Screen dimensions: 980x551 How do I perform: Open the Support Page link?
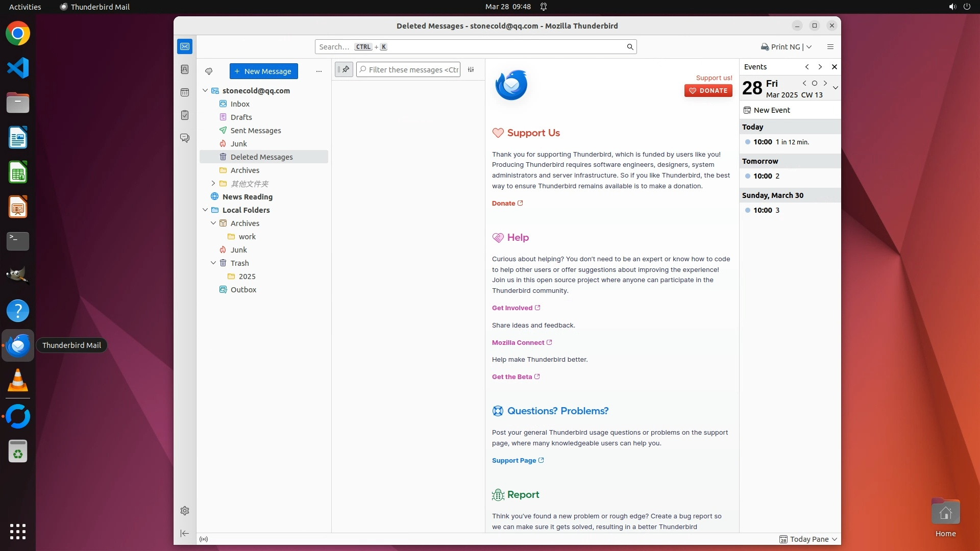point(514,460)
